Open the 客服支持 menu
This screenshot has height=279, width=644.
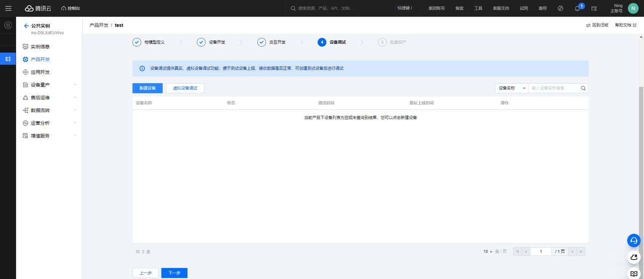(501, 8)
